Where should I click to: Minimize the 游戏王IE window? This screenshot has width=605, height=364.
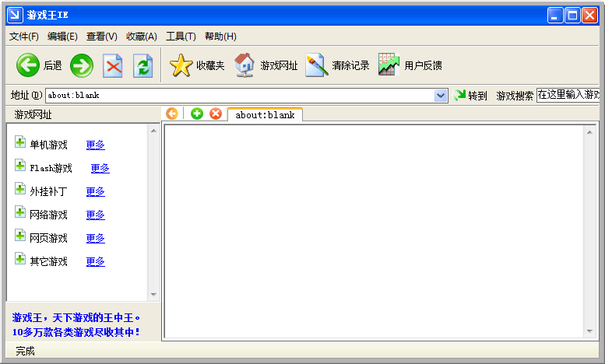coord(555,16)
